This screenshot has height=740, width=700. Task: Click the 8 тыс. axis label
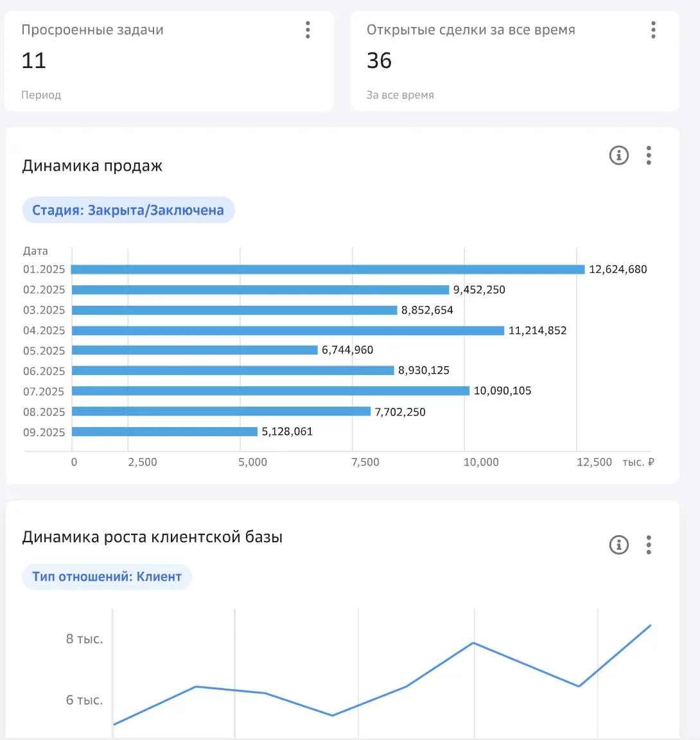[x=84, y=639]
